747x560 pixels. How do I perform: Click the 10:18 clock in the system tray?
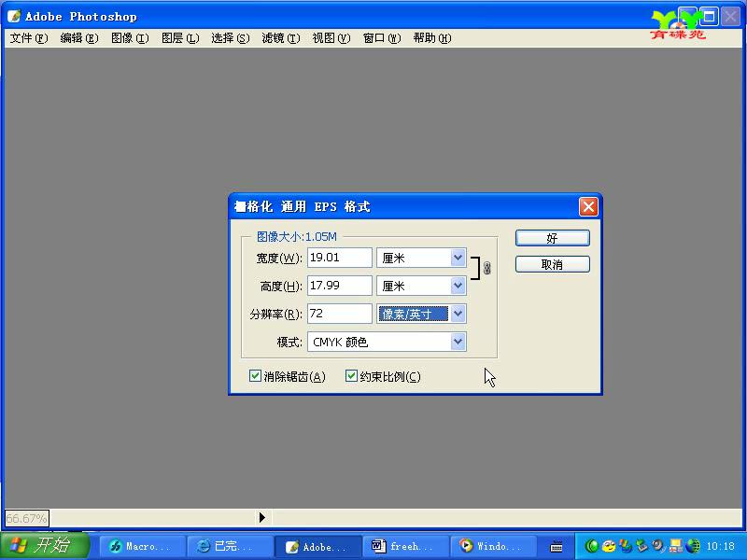[x=720, y=546]
